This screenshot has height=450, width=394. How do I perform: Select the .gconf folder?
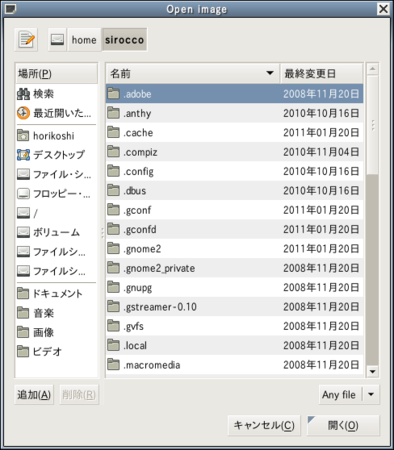(x=235, y=210)
